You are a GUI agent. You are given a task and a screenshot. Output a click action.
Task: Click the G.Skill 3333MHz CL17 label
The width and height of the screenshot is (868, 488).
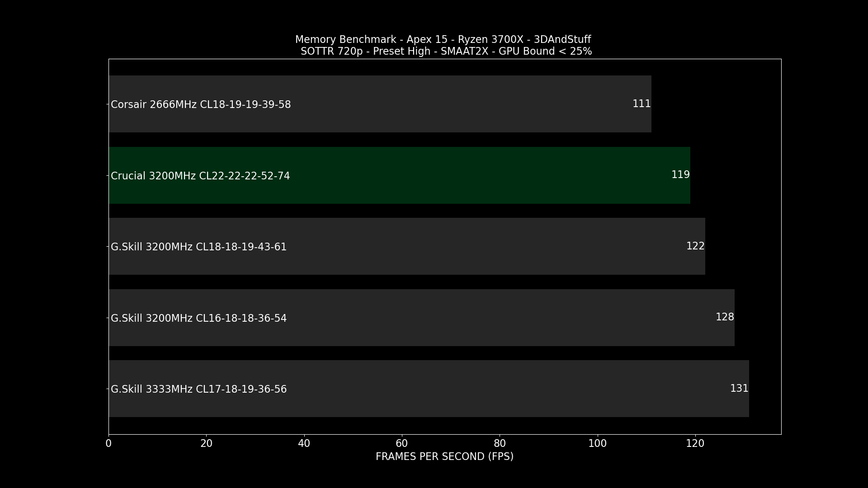(x=198, y=389)
